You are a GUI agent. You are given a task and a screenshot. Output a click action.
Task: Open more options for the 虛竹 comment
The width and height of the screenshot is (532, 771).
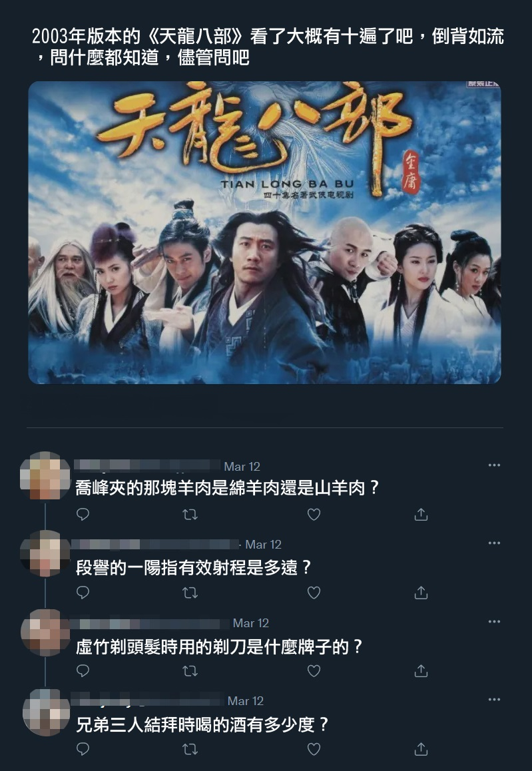pos(494,621)
